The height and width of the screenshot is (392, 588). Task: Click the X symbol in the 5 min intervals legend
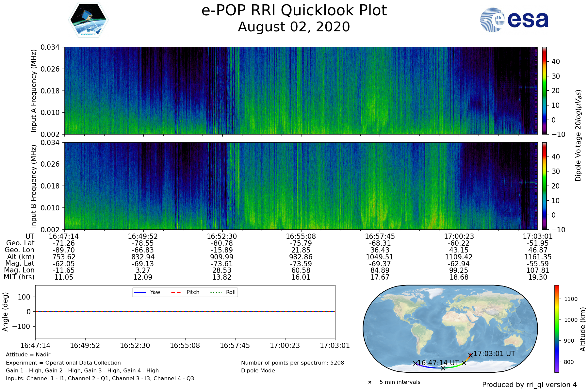[370, 382]
